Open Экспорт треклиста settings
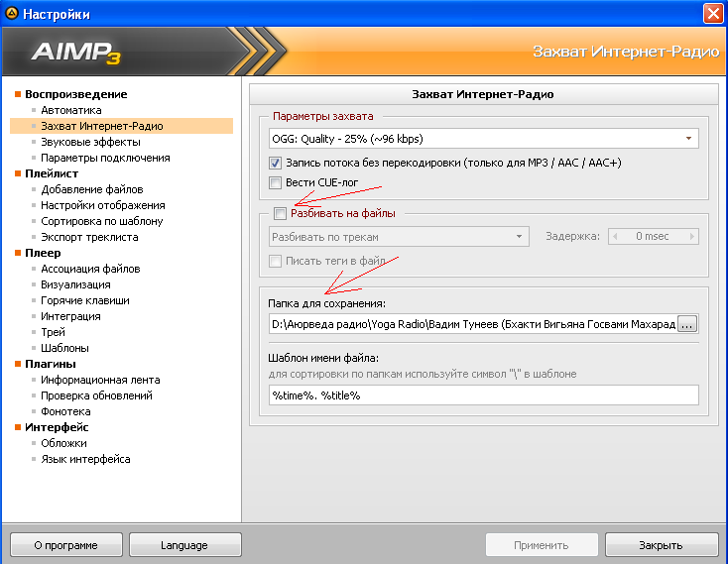The image size is (728, 564). tap(89, 237)
